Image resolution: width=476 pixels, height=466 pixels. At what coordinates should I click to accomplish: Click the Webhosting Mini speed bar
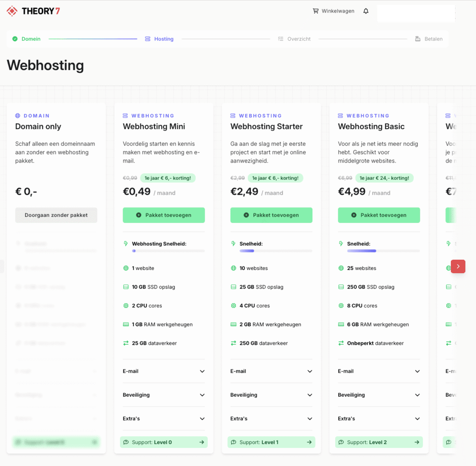pos(168,251)
